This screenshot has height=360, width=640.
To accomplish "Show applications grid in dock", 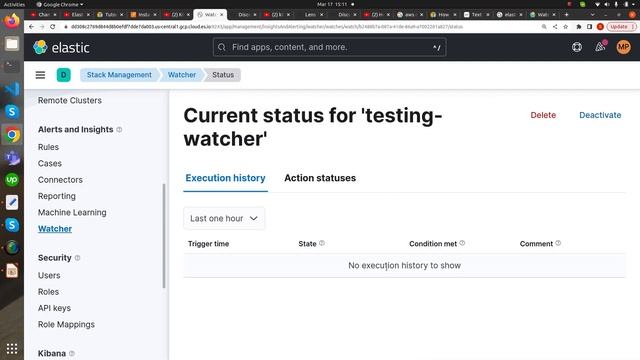I will 12,348.
